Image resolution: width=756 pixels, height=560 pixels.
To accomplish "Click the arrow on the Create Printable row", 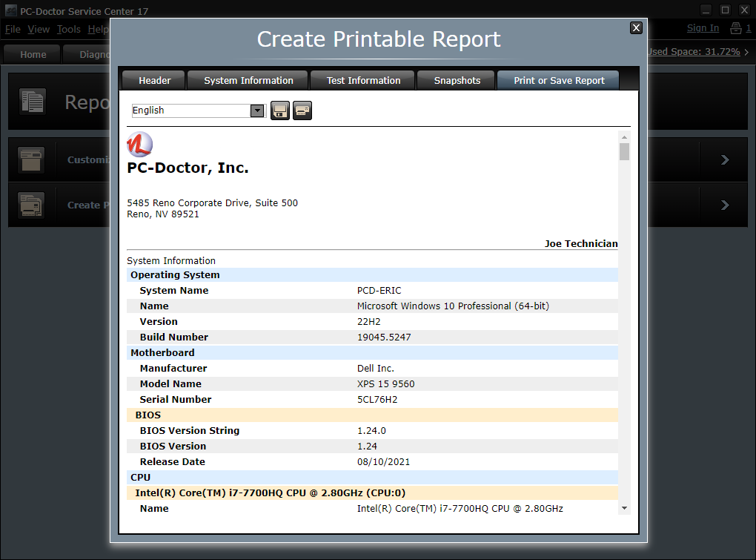I will pos(724,205).
